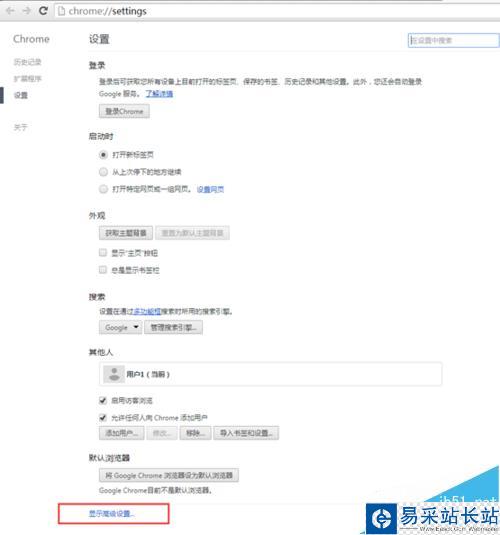Toggle the 启用访客浏览 checkbox
This screenshot has width=500, height=535.
[x=103, y=400]
